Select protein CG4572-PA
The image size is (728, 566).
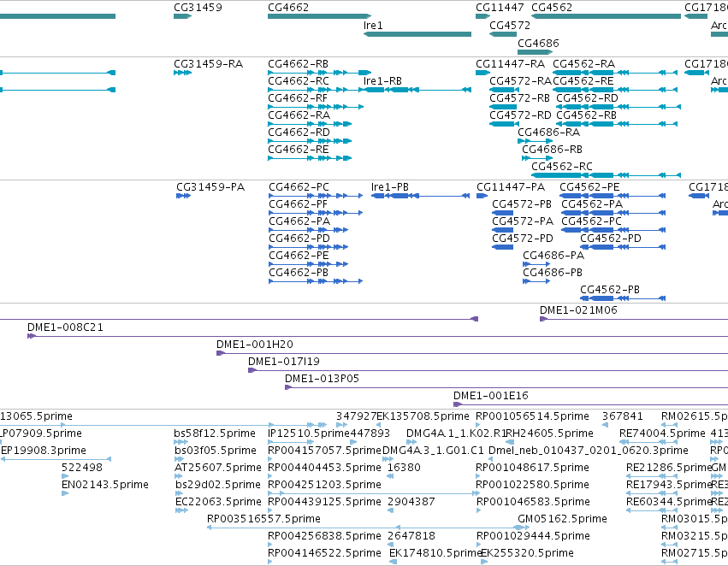523,221
